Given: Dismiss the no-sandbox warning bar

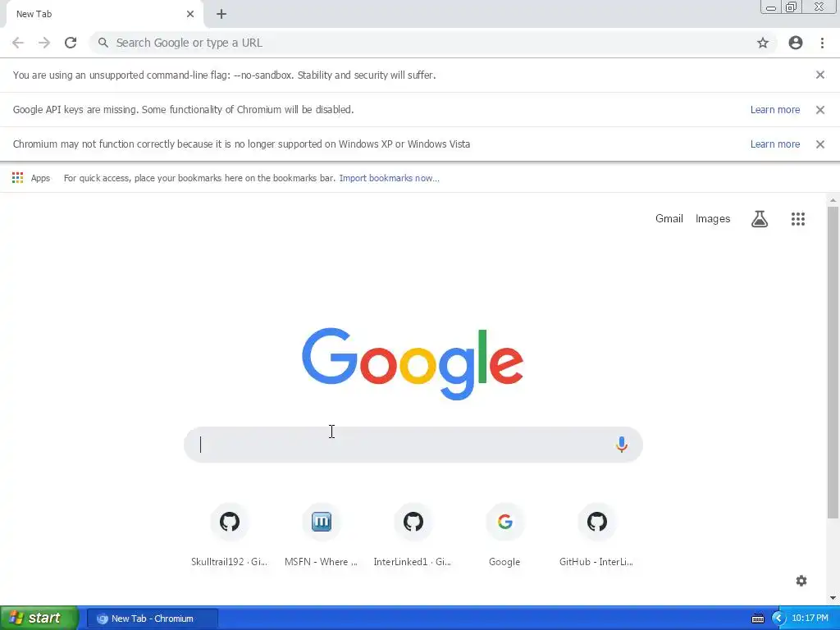Looking at the screenshot, I should (x=820, y=75).
